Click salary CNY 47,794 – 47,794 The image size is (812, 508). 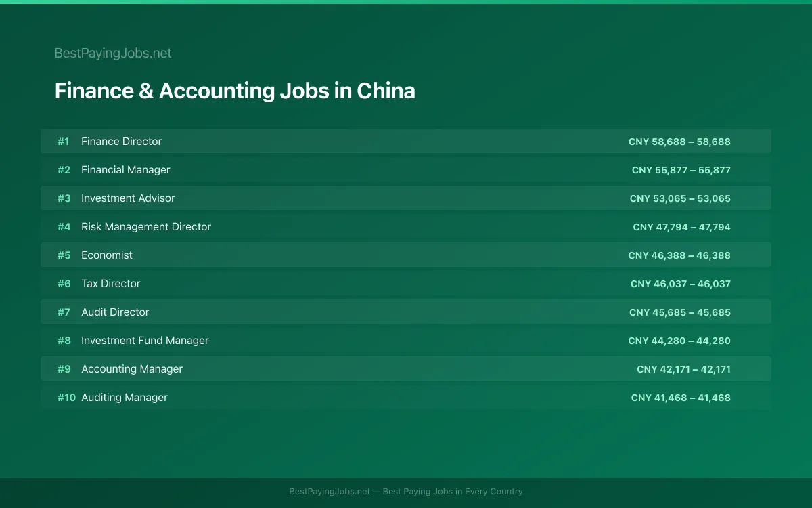point(682,227)
